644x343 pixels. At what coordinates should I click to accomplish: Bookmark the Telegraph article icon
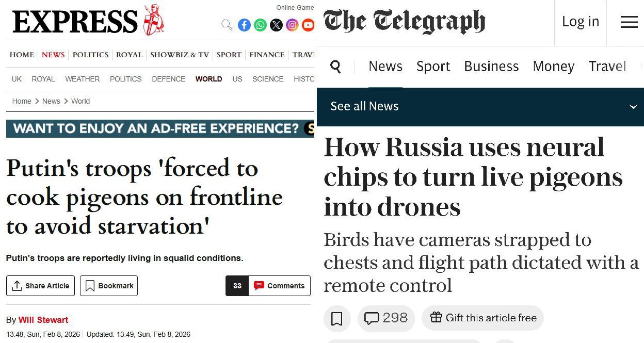[x=337, y=318]
